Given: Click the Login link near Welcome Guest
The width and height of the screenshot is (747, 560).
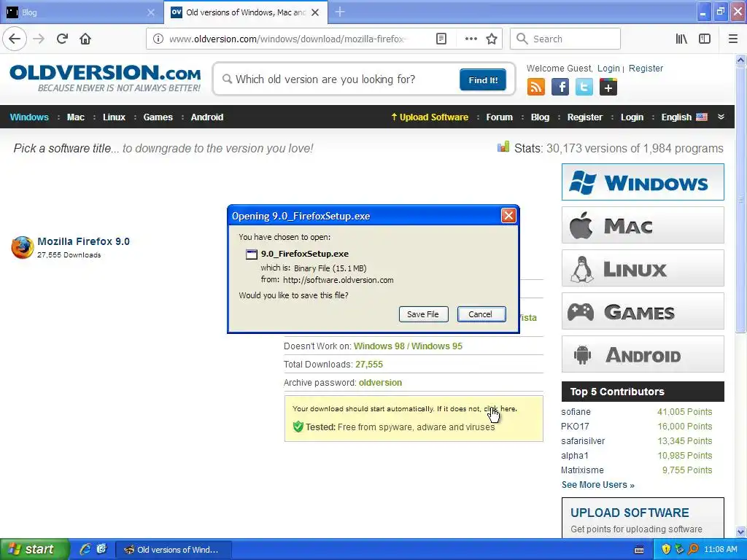Looking at the screenshot, I should click(608, 68).
